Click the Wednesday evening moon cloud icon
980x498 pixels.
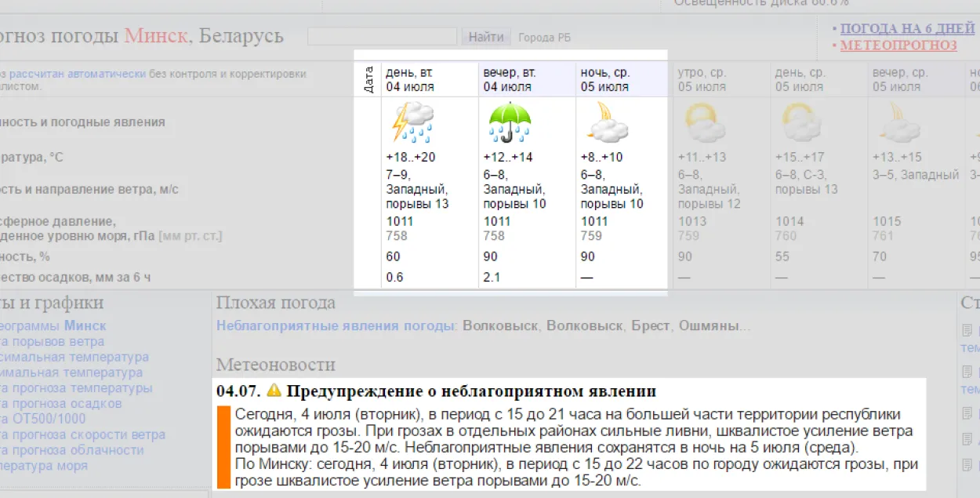(x=898, y=122)
